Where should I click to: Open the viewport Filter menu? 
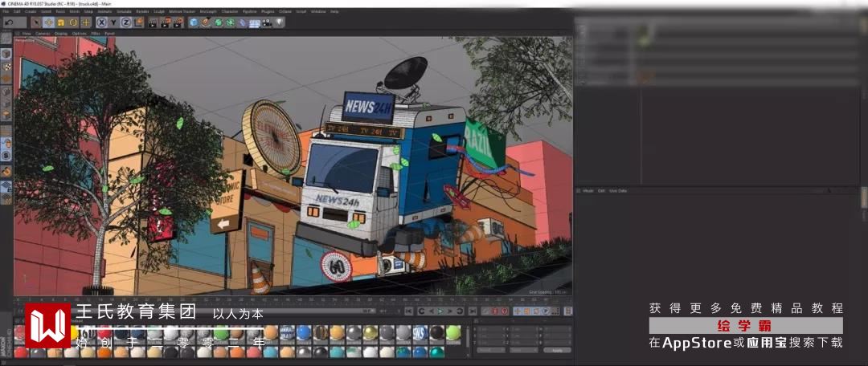[x=95, y=33]
